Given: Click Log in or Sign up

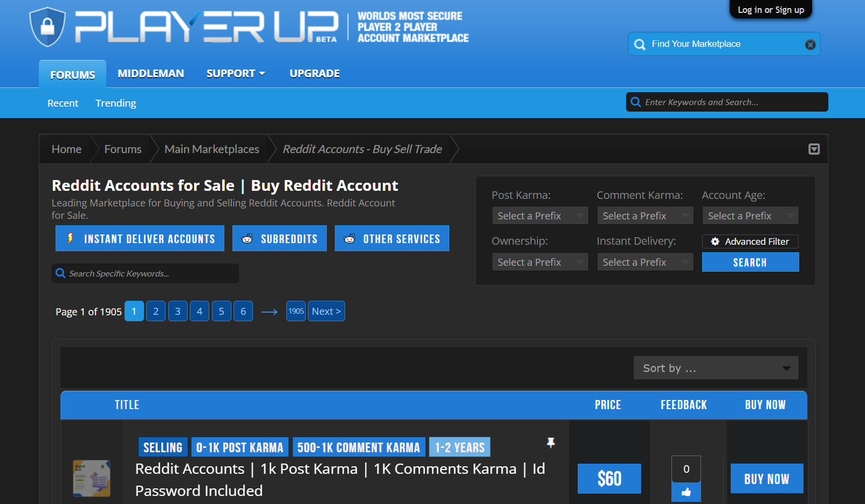Looking at the screenshot, I should click(x=771, y=10).
